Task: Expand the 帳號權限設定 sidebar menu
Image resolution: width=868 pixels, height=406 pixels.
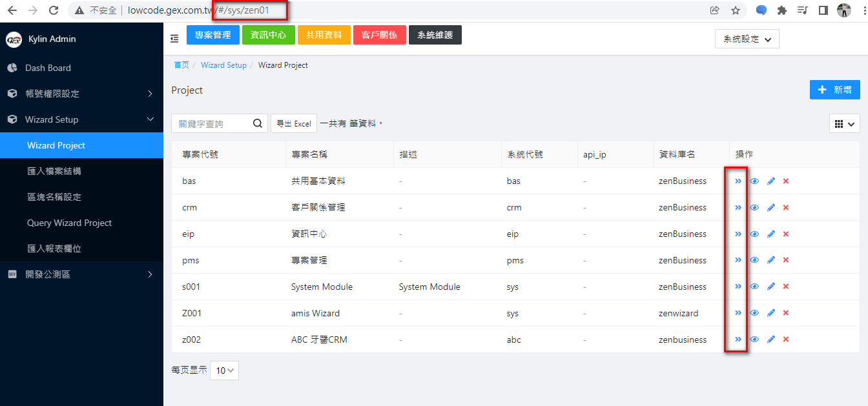Action: tap(81, 94)
